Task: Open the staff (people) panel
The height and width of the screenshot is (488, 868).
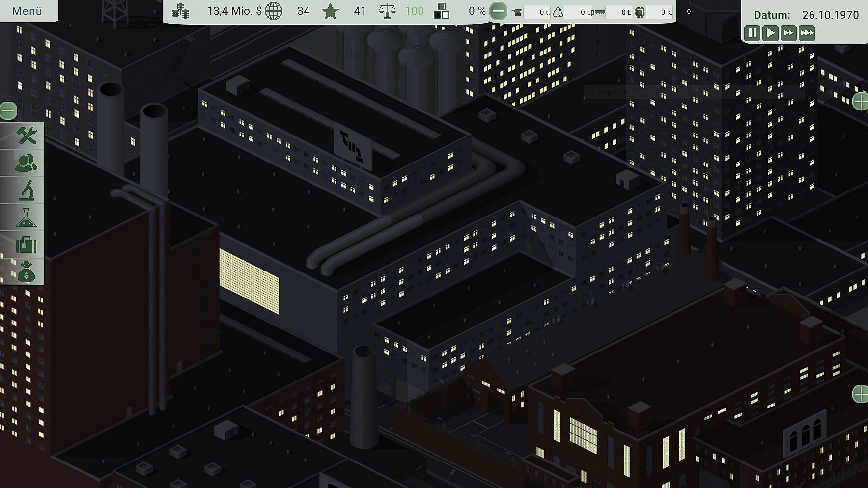Action: [x=26, y=163]
